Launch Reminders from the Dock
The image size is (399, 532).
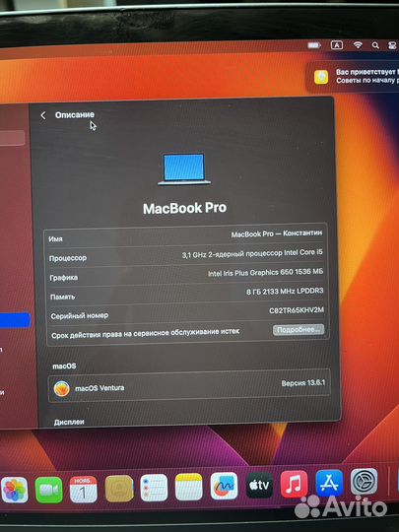pos(154,488)
